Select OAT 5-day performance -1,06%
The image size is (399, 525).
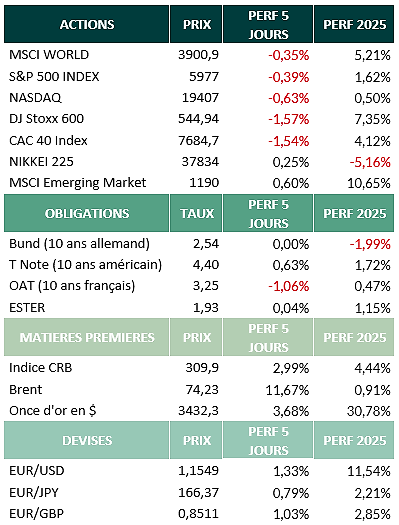(289, 286)
